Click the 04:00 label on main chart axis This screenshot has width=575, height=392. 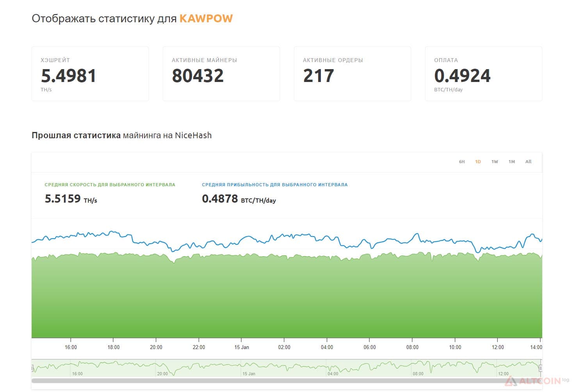point(327,347)
